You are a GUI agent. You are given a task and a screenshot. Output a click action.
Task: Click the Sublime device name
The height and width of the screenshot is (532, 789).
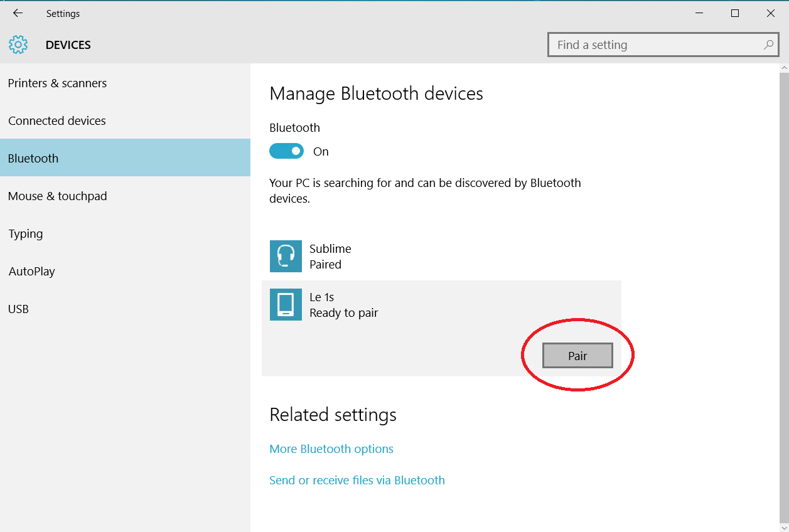coord(330,249)
